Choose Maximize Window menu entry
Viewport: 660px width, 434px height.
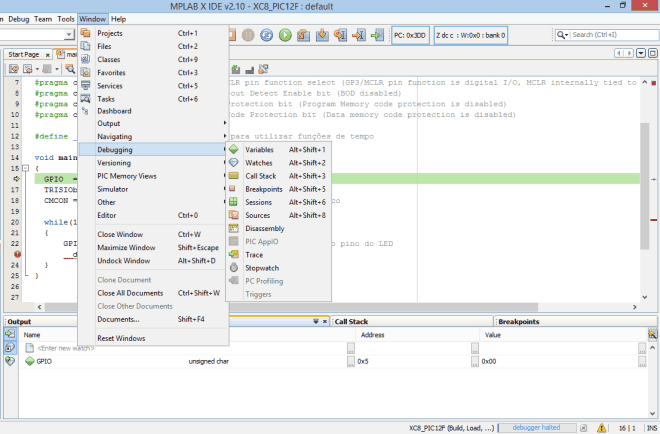[x=153, y=248]
